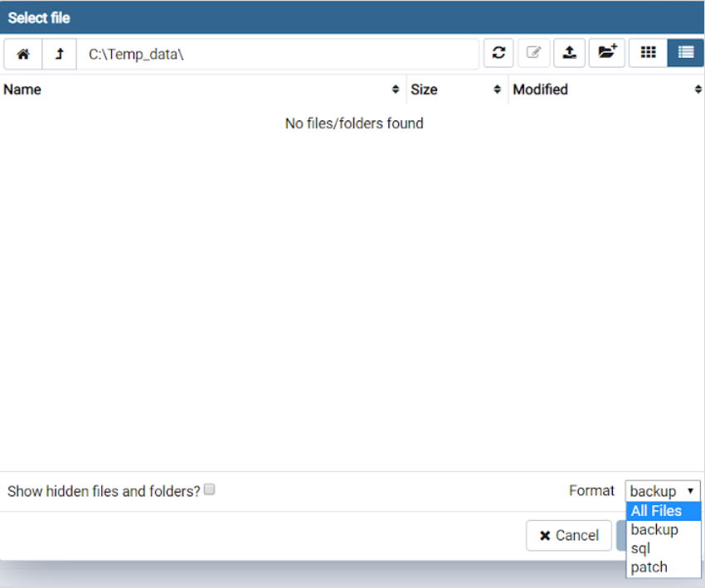Choose sql from the format list
This screenshot has height=588, width=705.
coord(641,548)
